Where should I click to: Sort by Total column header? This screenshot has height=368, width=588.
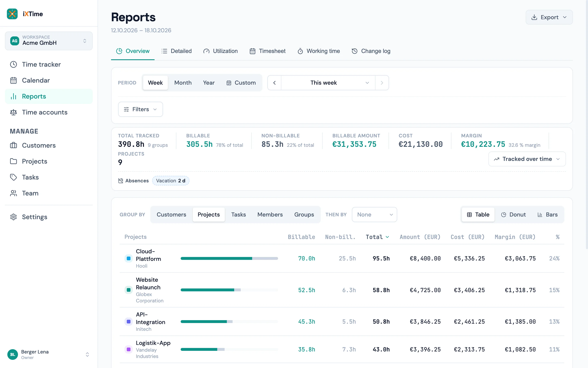click(x=377, y=237)
